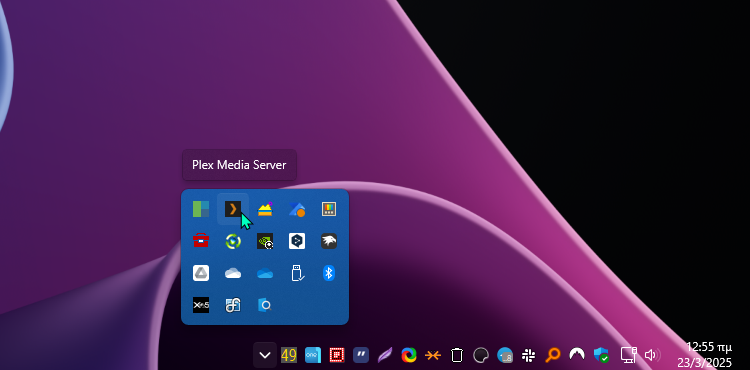Image resolution: width=750 pixels, height=370 pixels.
Task: Click the volume speaker tray icon
Action: coord(652,355)
